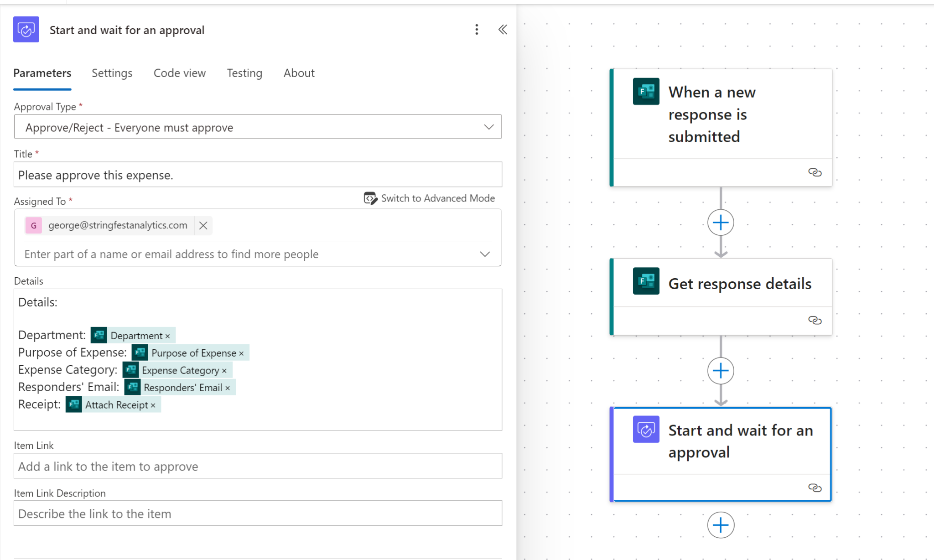This screenshot has width=934, height=560.
Task: Add new step below approval action
Action: coord(721,525)
